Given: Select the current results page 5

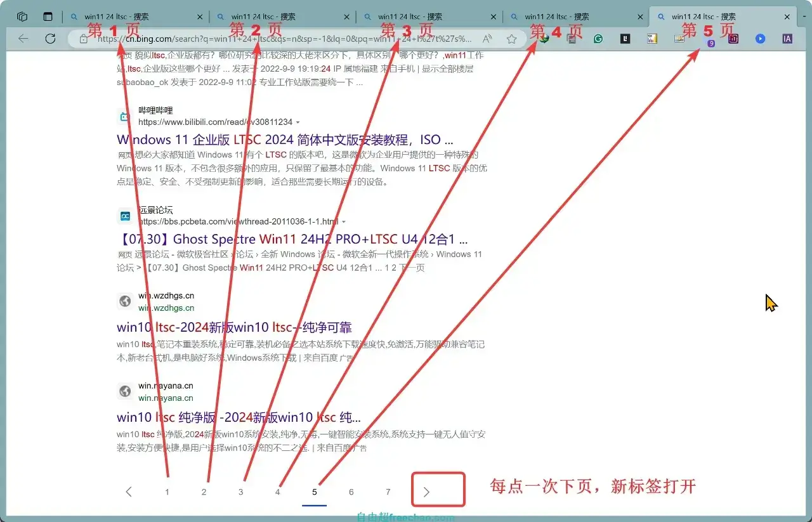Looking at the screenshot, I should pyautogui.click(x=314, y=492).
